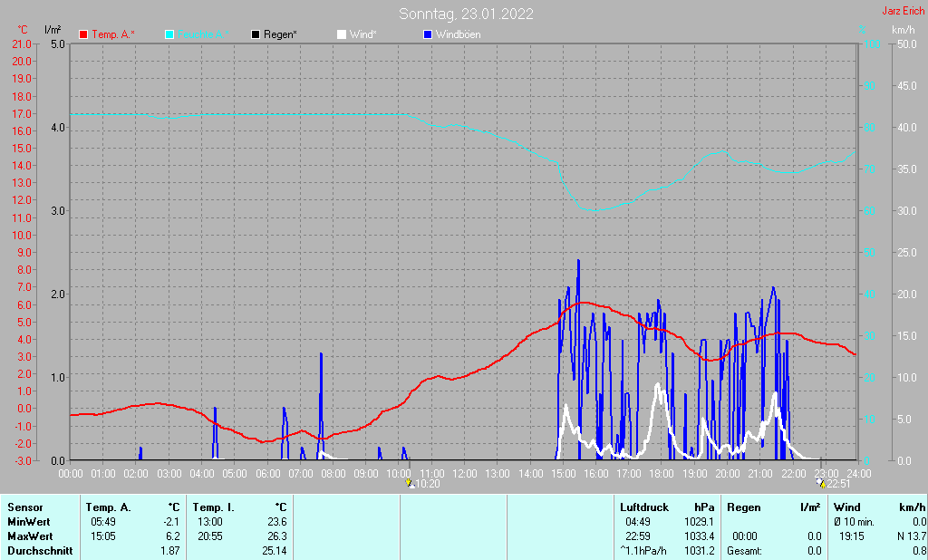Click the '18:00' time axis label
This screenshot has width=928, height=560.
tap(662, 474)
